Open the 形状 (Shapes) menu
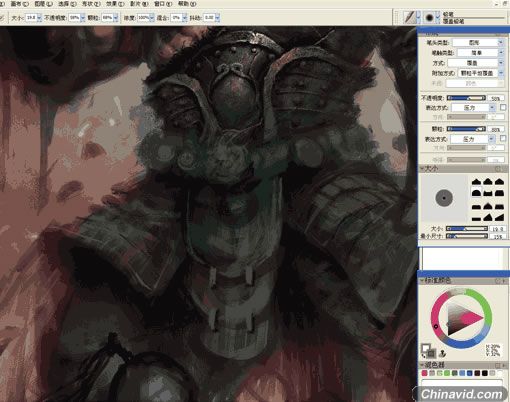The image size is (510, 402). tap(91, 4)
